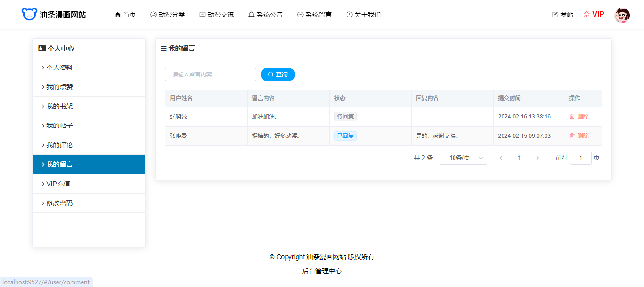Click the 发帖 edit pencil icon
The height and width of the screenshot is (287, 644).
[555, 15]
